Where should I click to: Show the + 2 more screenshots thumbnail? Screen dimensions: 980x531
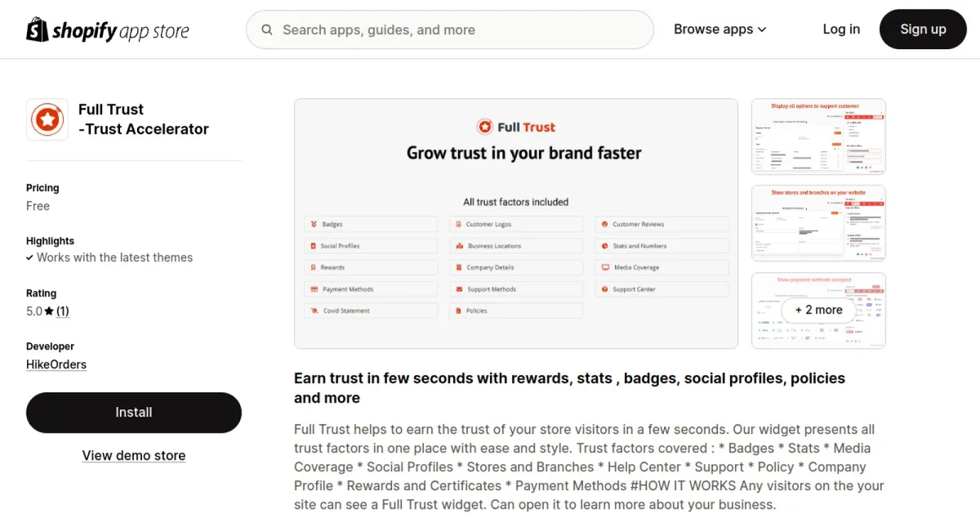(818, 310)
